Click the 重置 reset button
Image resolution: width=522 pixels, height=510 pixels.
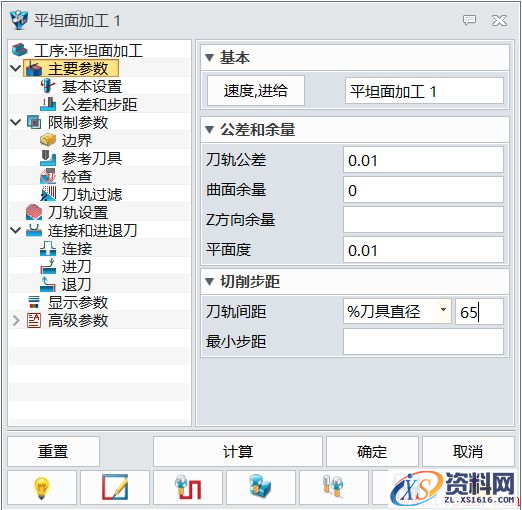tap(53, 452)
